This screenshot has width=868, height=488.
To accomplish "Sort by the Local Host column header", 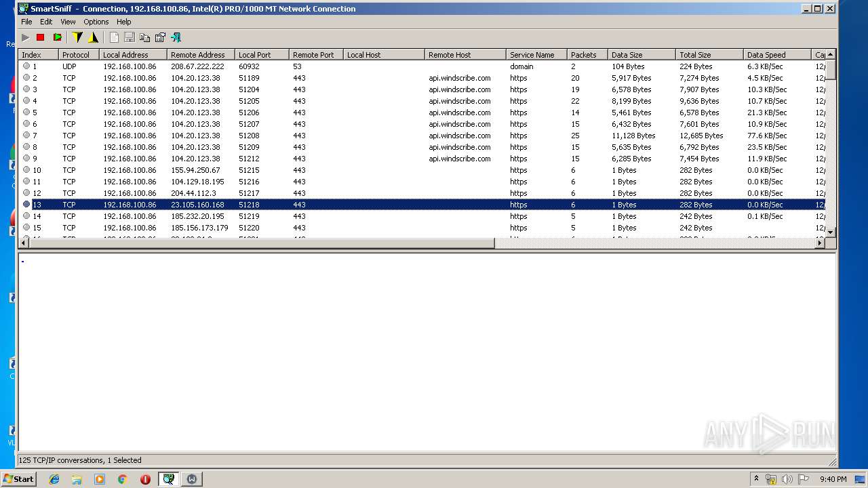I will 384,55.
